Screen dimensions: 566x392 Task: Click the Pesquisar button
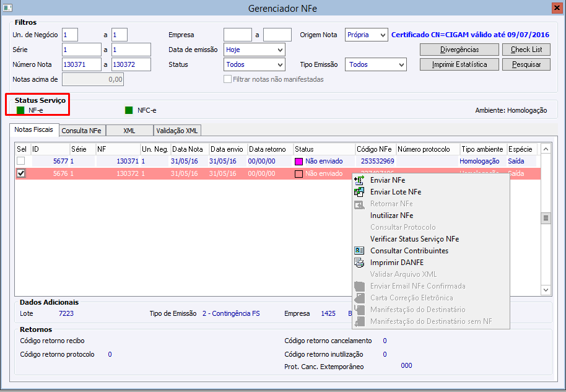(526, 64)
